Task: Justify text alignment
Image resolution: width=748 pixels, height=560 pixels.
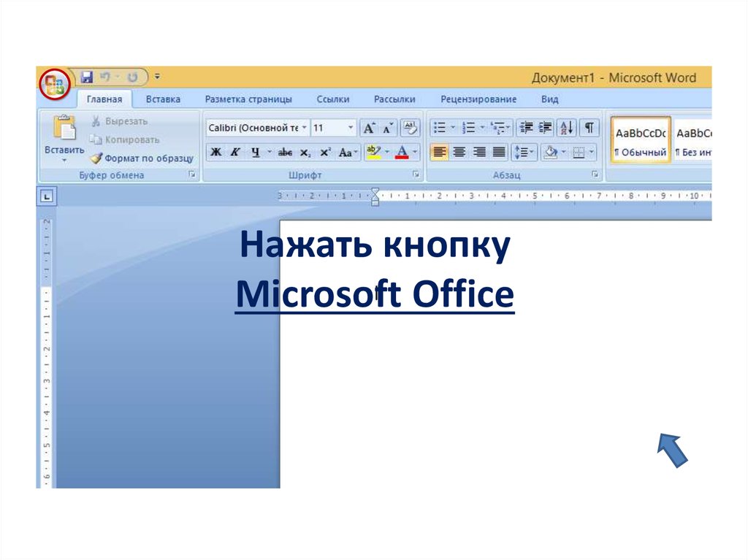Action: (499, 152)
